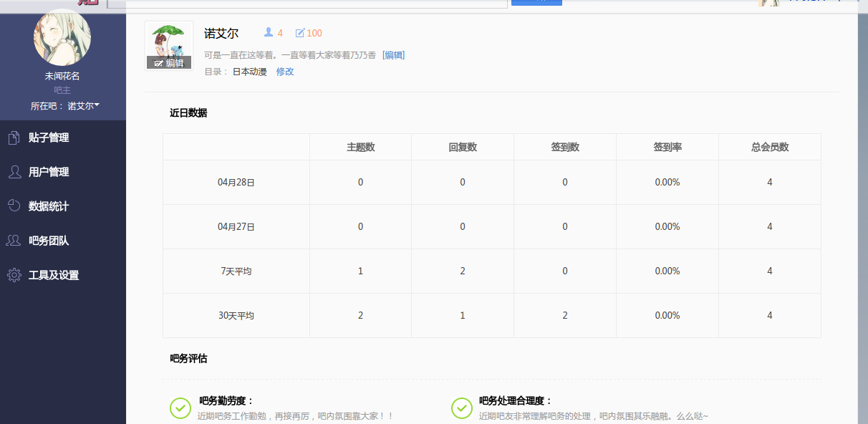Click the pie chart icon beside 数据统计
This screenshot has width=868, height=424.
point(14,206)
